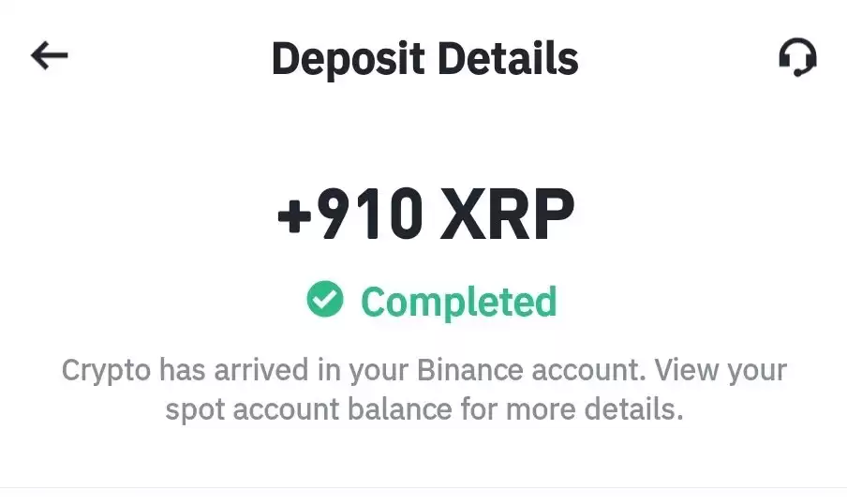Tap the word Deposit in the header
847x504 pixels.
click(348, 59)
